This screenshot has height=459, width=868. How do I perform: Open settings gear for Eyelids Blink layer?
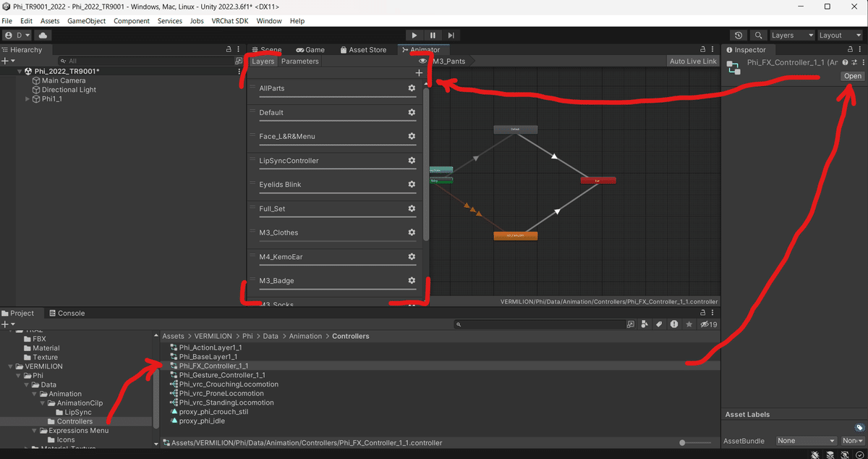(412, 185)
